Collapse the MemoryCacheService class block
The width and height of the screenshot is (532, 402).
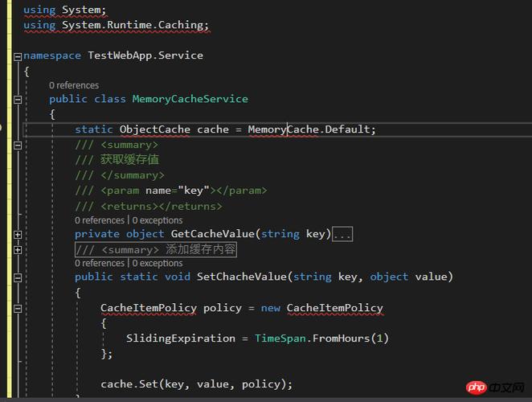point(18,100)
